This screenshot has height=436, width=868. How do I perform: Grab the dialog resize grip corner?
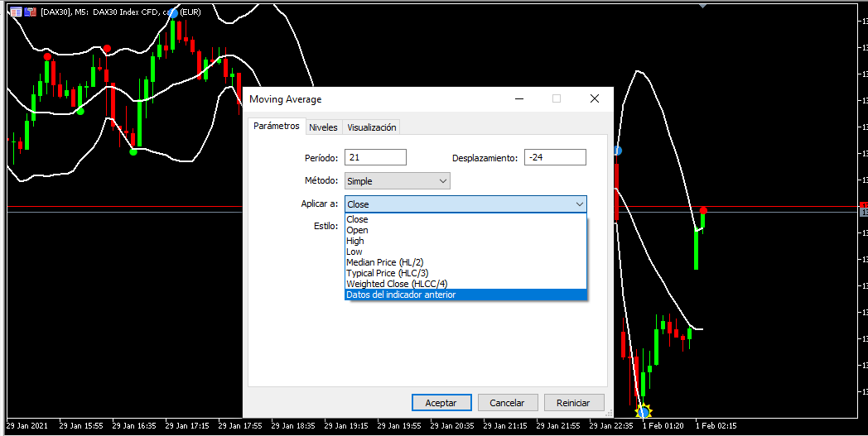coord(610,413)
